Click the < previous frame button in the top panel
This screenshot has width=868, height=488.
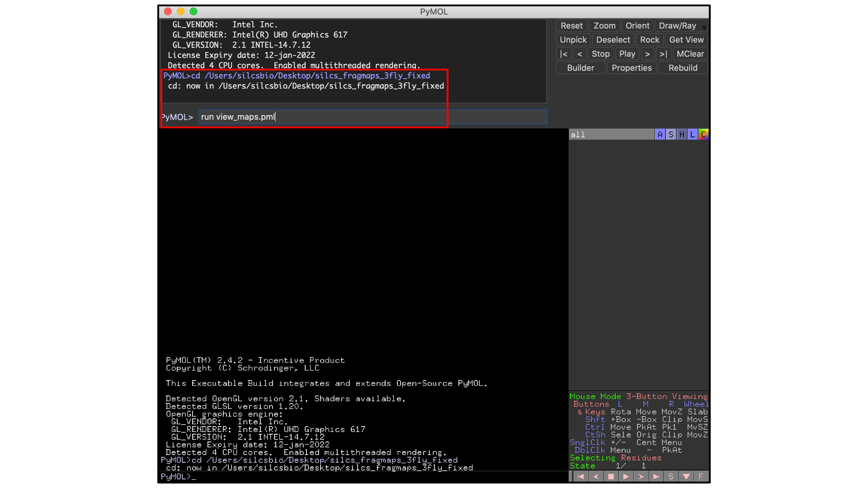580,54
